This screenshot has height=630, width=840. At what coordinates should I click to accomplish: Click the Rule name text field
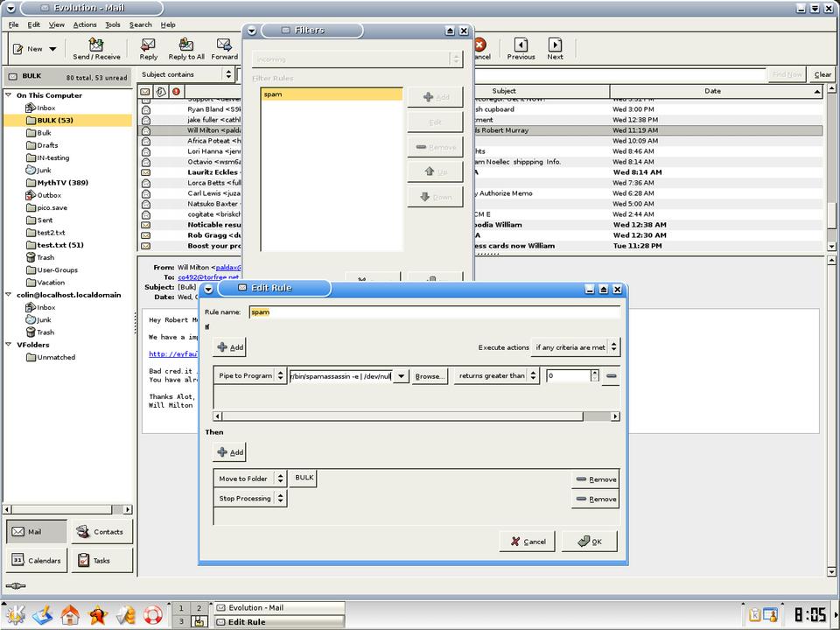coord(434,311)
